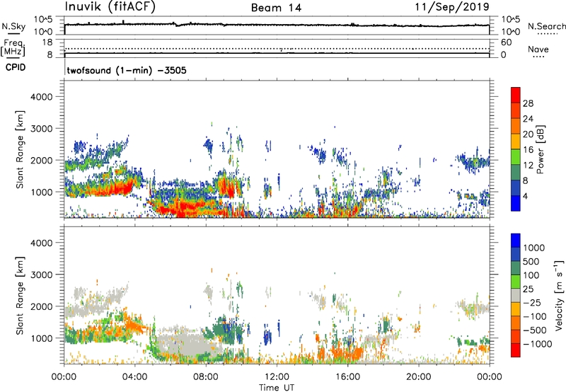Click time axis label '16:00'
The width and height of the screenshot is (566, 392).
coord(347,377)
